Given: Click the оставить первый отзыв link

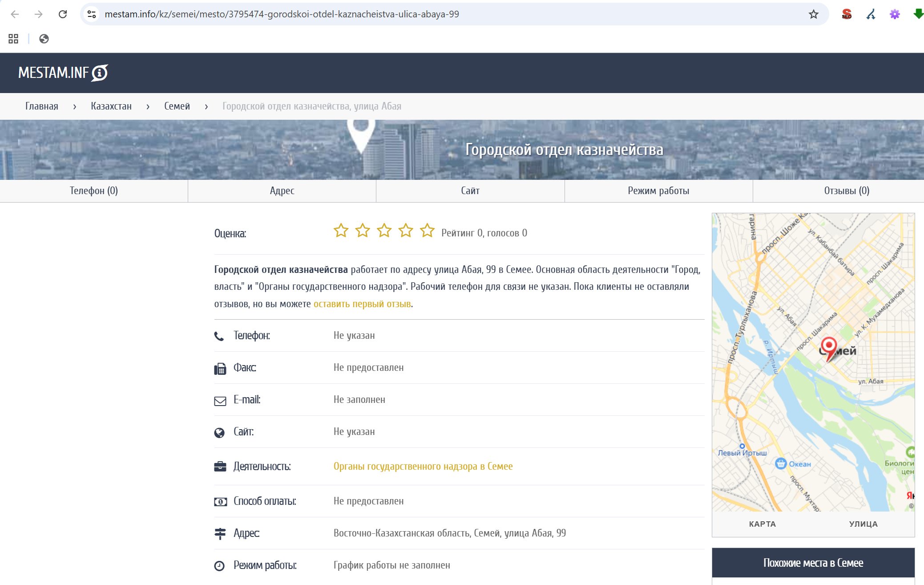Looking at the screenshot, I should [362, 304].
